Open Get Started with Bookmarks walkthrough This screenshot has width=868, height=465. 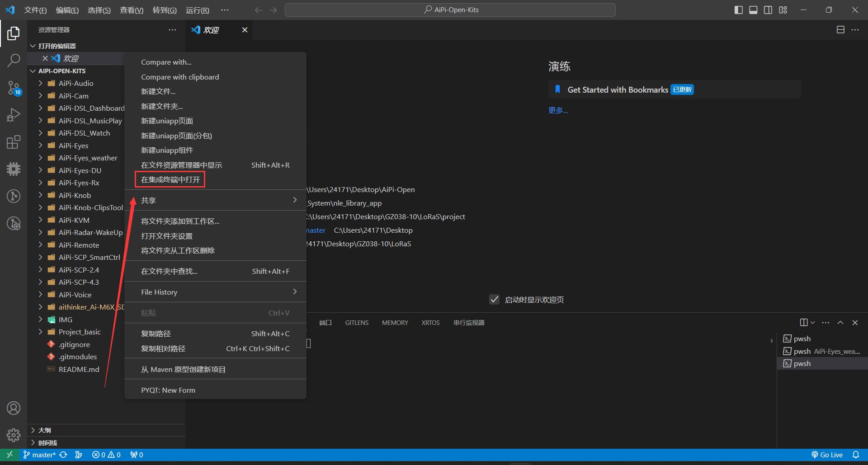click(675, 89)
